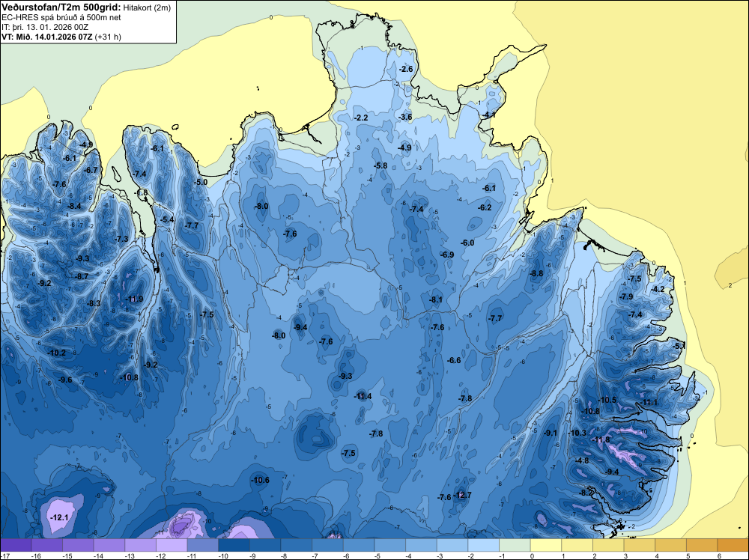Select the -4.8 temperature value
This screenshot has height=560, width=749.
[582, 461]
